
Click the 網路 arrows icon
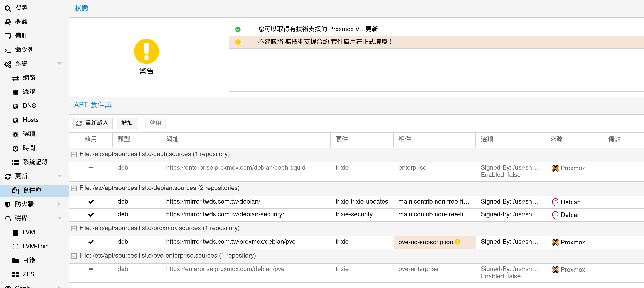pos(15,78)
